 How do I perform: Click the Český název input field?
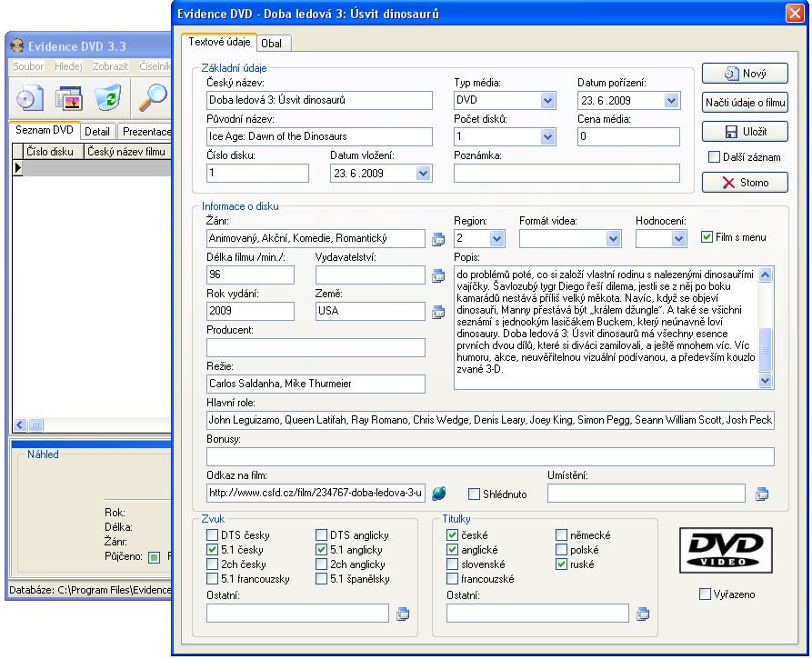click(x=319, y=100)
